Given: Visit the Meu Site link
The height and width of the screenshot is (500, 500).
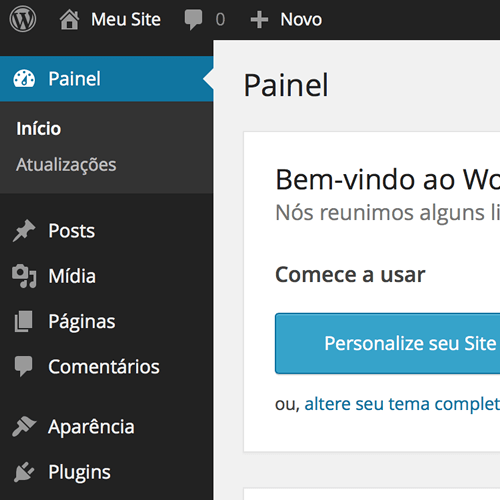Looking at the screenshot, I should 126,19.
